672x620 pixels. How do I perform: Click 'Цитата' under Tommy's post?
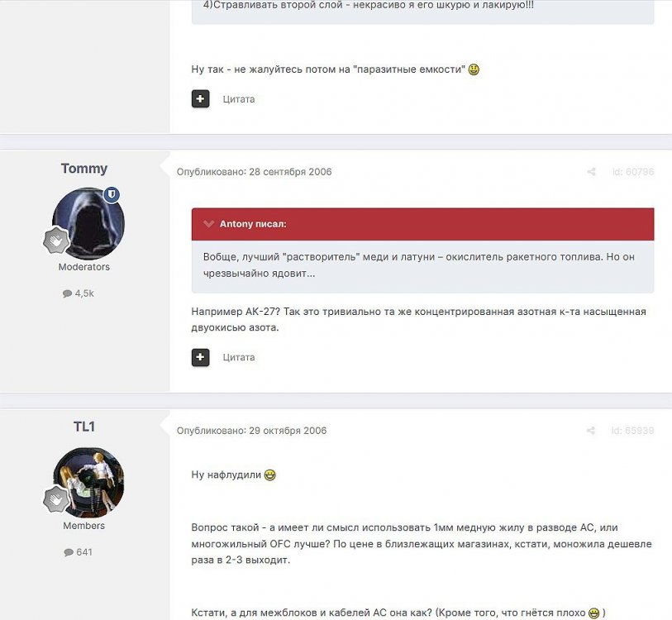(239, 357)
